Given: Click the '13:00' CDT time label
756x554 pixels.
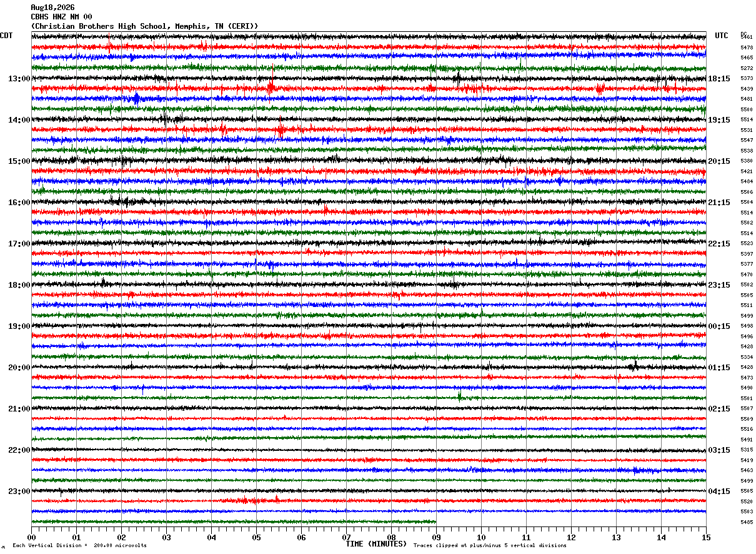Looking at the screenshot, I should 19,79.
